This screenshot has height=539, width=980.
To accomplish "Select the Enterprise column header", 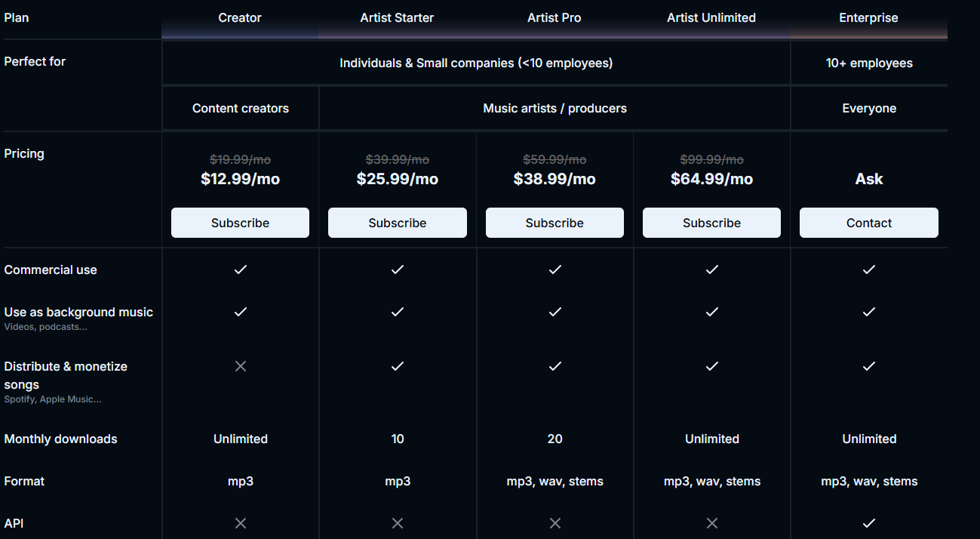I will tap(868, 17).
